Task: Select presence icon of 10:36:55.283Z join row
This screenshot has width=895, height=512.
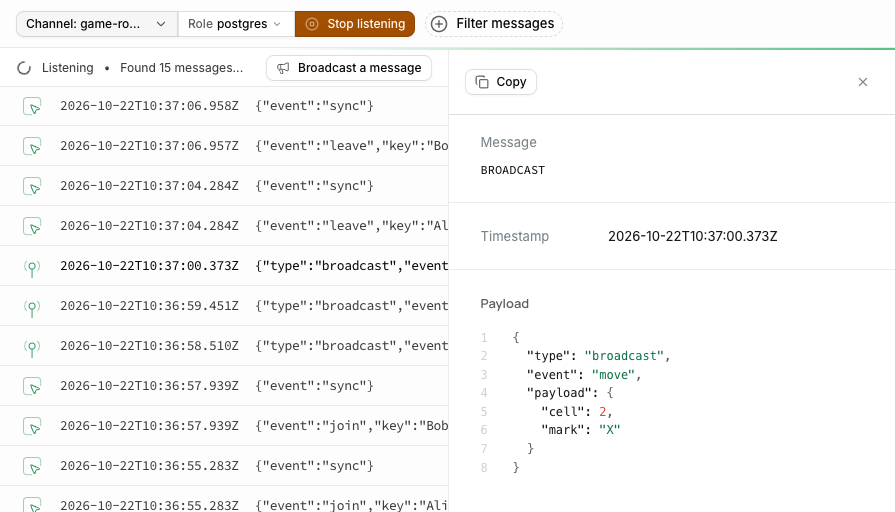Action: (x=32, y=505)
